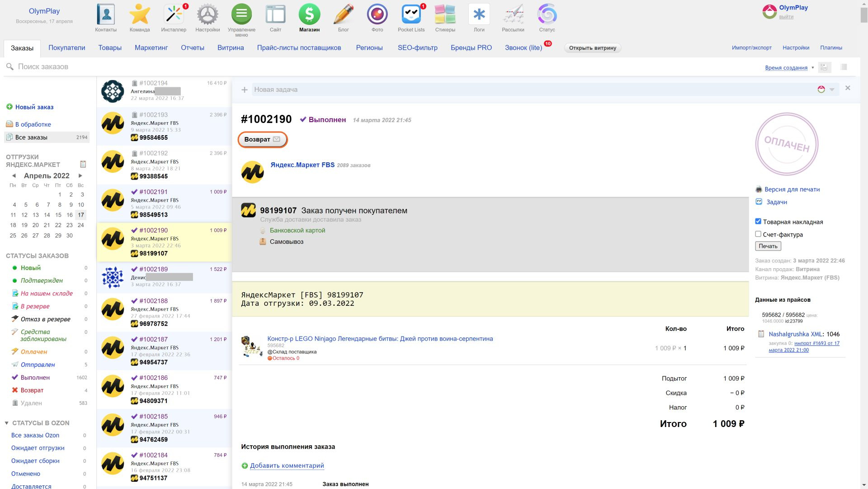The height and width of the screenshot is (489, 868).
Task: Select order #1002189 in the list
Action: (164, 276)
